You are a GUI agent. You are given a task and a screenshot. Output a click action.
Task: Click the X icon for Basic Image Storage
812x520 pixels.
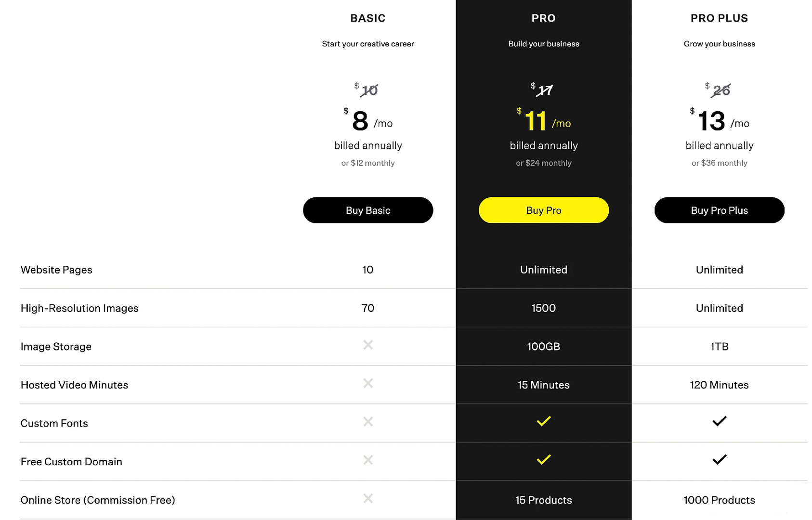click(368, 345)
